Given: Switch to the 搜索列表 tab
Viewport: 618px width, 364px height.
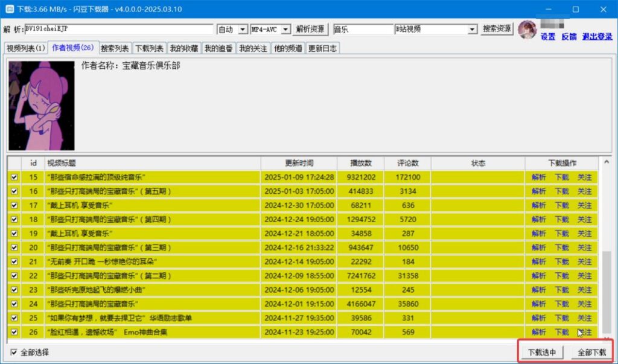Looking at the screenshot, I should [x=113, y=48].
